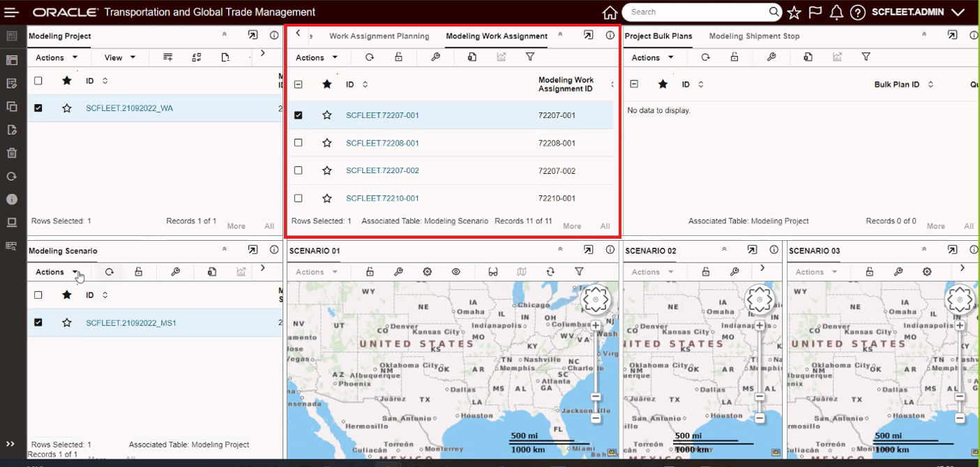The width and height of the screenshot is (980, 467).
Task: Check the SCFLEET.72210-001 row checkbox
Action: tap(299, 198)
